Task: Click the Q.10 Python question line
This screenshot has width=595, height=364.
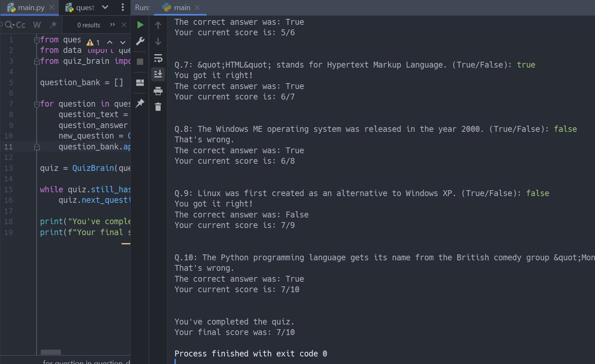Action: click(x=385, y=258)
